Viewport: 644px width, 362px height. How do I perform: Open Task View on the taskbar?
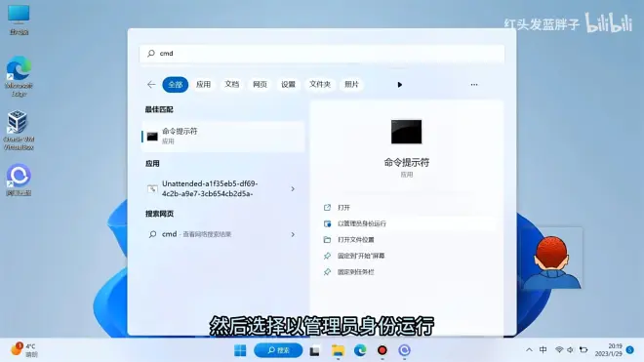click(x=314, y=350)
